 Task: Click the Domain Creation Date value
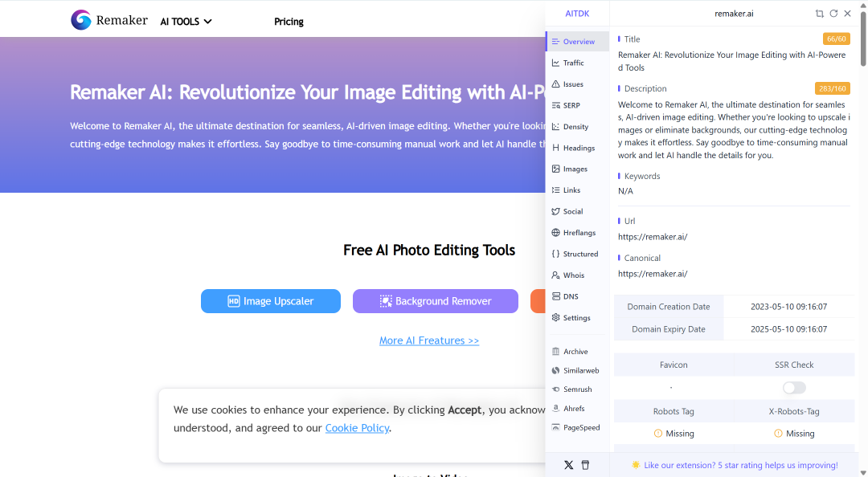pyautogui.click(x=789, y=307)
